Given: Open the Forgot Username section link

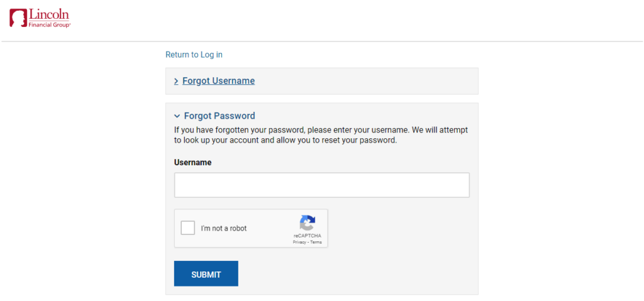Looking at the screenshot, I should pyautogui.click(x=218, y=81).
